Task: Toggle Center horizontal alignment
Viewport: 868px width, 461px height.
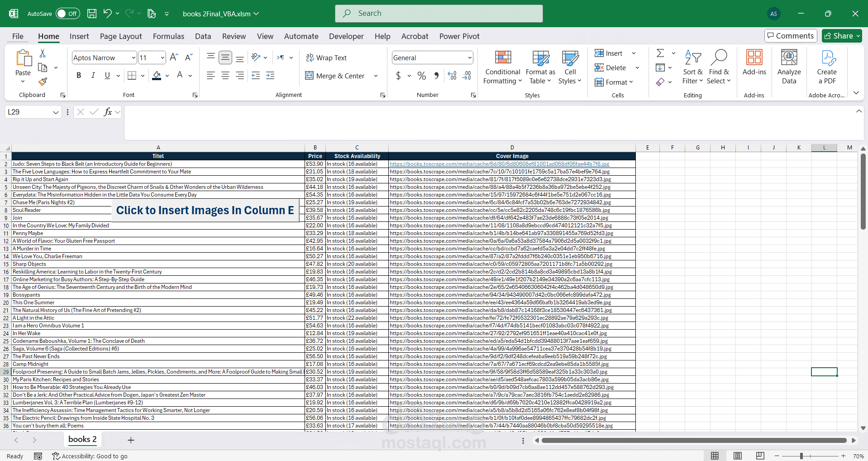Action: pyautogui.click(x=225, y=76)
